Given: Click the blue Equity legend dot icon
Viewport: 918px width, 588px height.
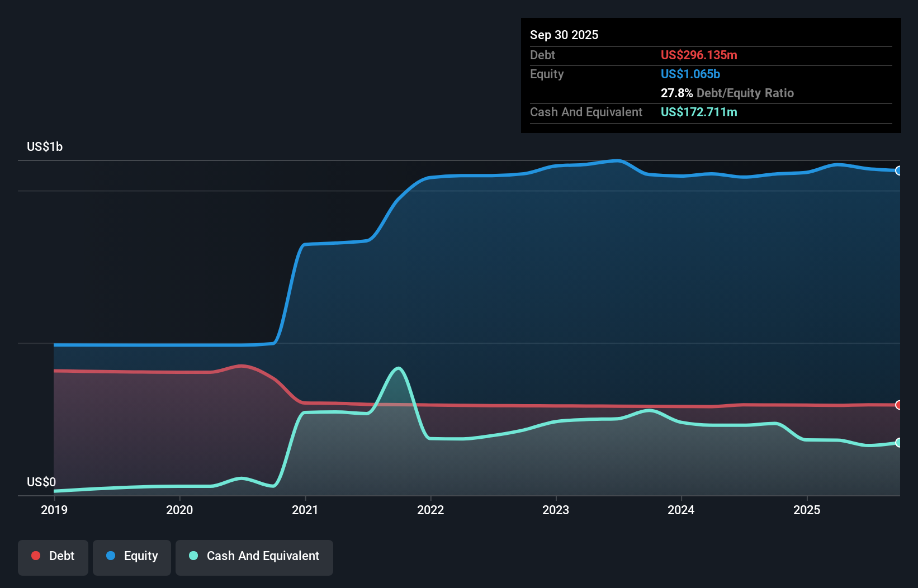Looking at the screenshot, I should (x=111, y=556).
